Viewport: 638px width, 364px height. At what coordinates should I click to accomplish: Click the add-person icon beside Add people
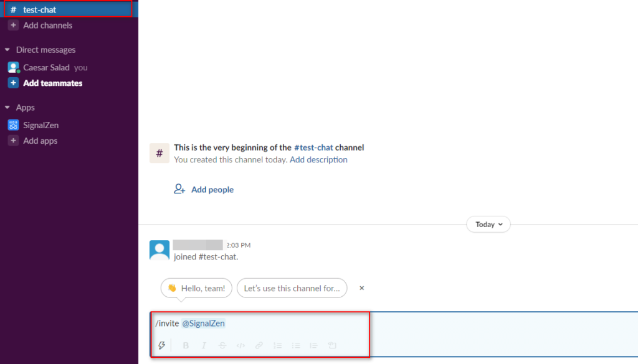(179, 189)
